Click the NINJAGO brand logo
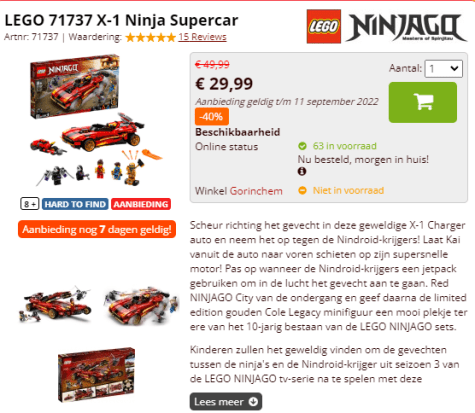This screenshot has height=413, width=475. click(406, 27)
